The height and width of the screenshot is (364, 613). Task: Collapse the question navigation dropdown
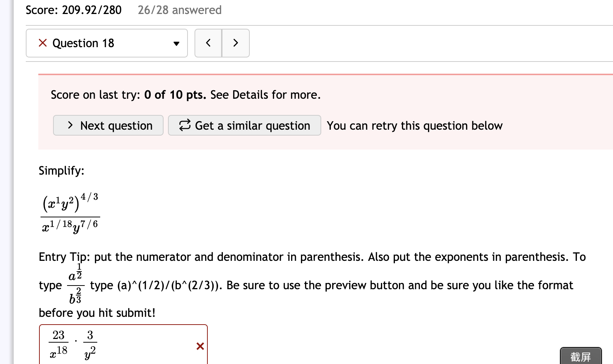tap(177, 43)
